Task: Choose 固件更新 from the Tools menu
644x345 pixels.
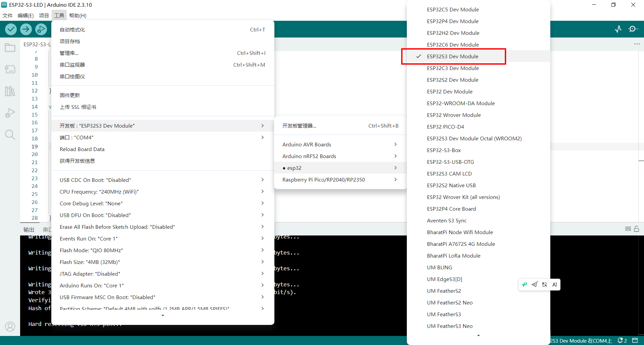Action: (163, 95)
